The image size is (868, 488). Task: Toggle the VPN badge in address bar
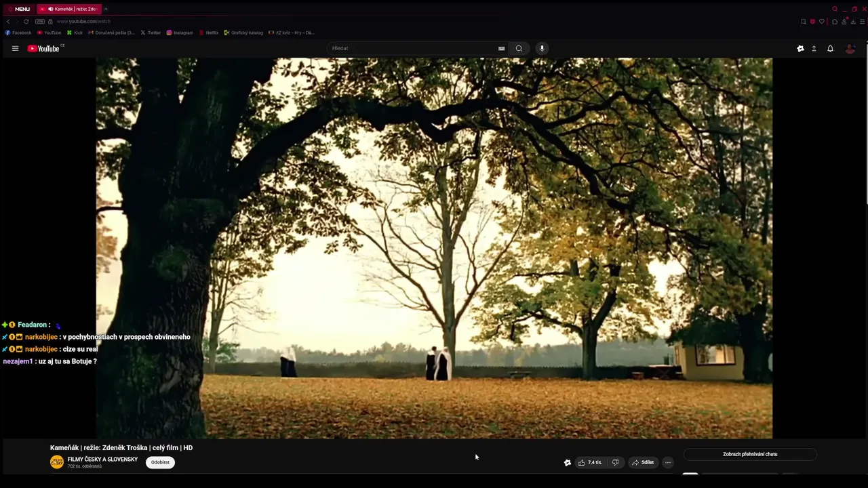pyautogui.click(x=40, y=22)
